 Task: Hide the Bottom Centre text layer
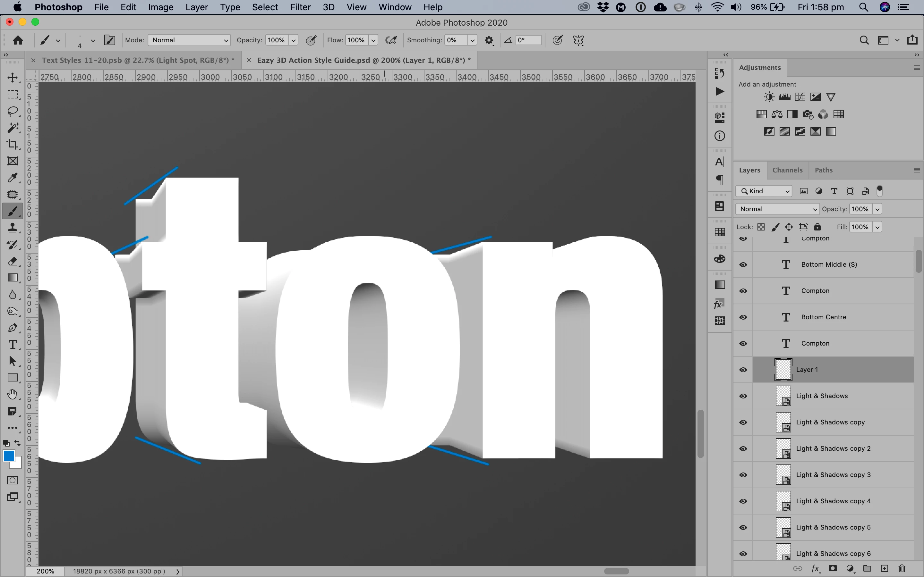tap(743, 317)
